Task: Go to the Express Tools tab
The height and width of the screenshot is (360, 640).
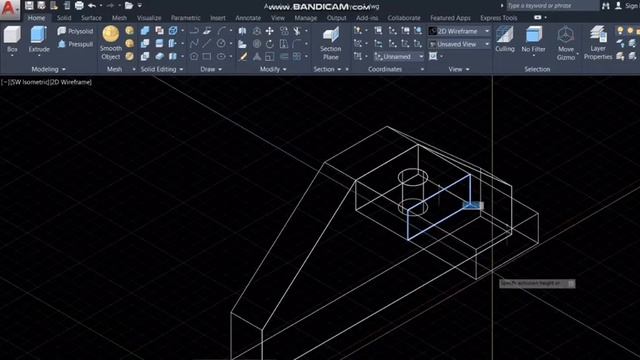Action: [498, 18]
